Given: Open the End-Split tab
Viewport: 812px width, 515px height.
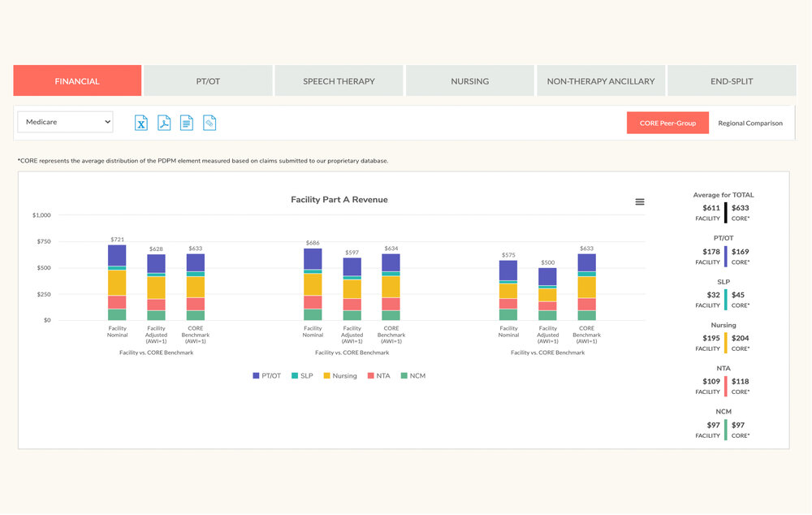Looking at the screenshot, I should tap(732, 81).
